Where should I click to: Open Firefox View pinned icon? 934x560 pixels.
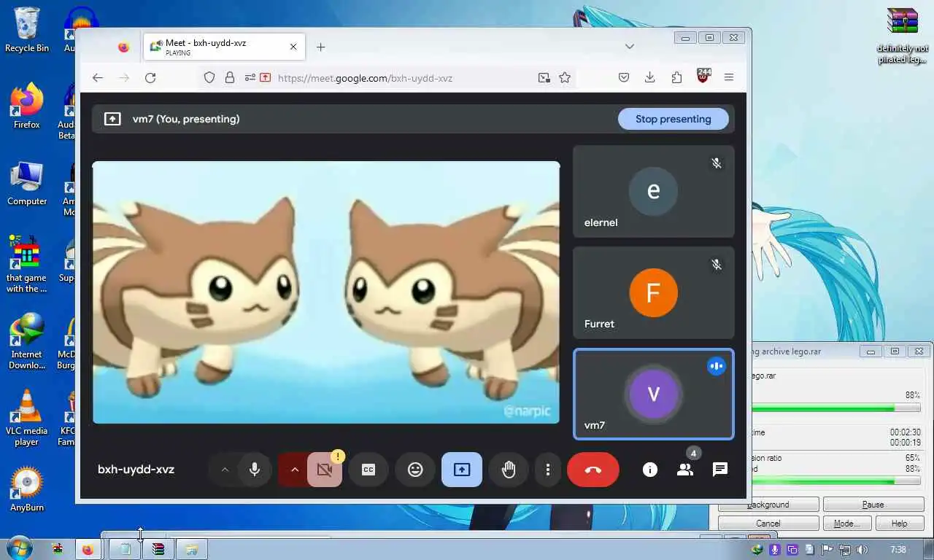pyautogui.click(x=123, y=47)
